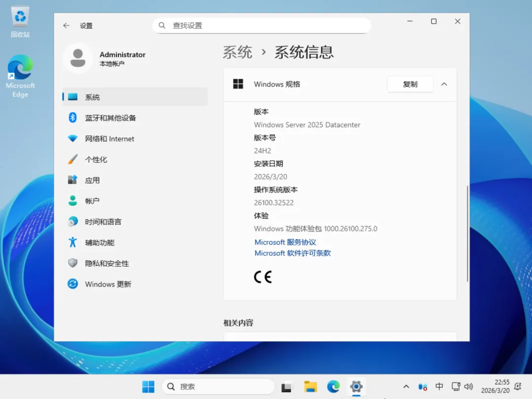Go back with the Settings back arrow
Screen dimensions: 532x399
click(x=66, y=26)
